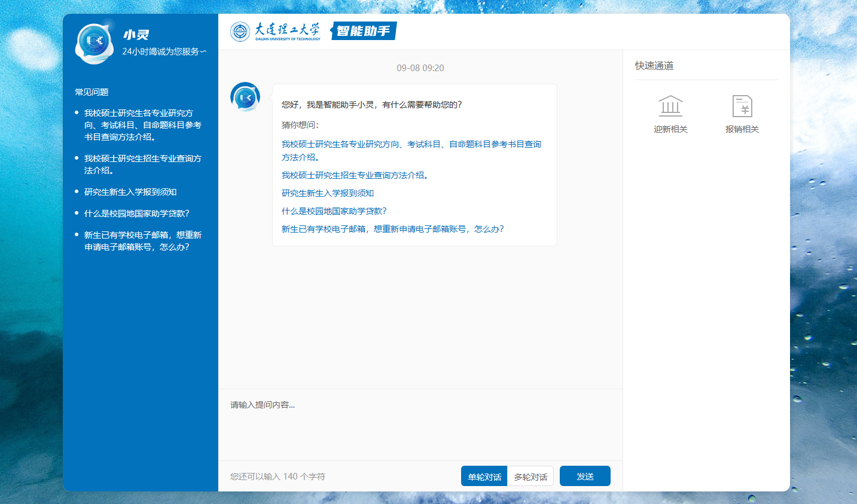Open sidebar FAQ 研究生新生入学报到须知
The image size is (857, 504).
point(130,192)
